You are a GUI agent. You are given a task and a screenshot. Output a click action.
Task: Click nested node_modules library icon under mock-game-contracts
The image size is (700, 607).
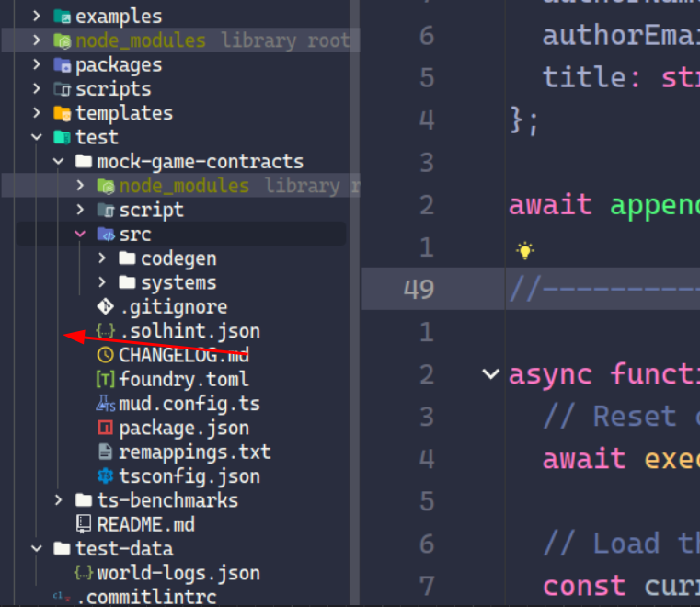click(106, 186)
